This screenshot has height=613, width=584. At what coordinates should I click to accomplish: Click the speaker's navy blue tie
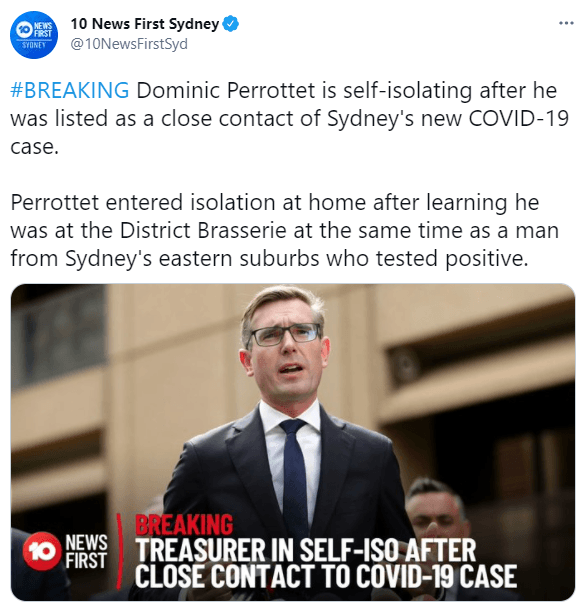[294, 475]
